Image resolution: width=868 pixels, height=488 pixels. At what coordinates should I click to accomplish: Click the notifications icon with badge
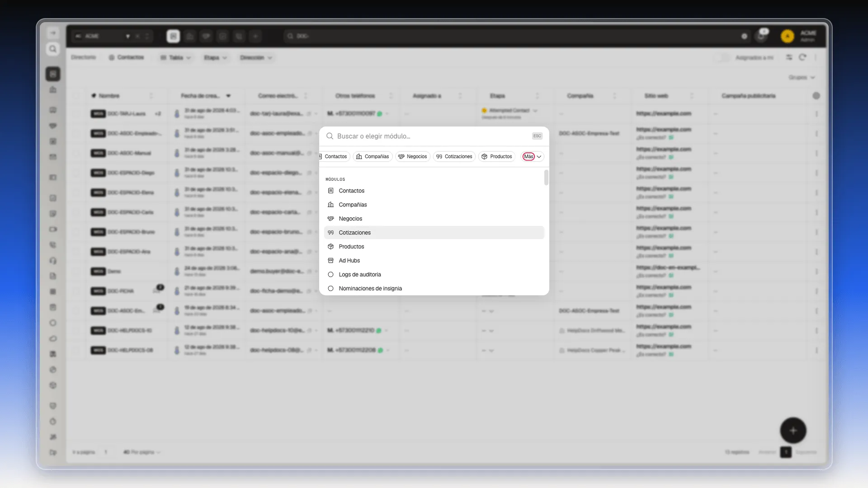pos(762,36)
